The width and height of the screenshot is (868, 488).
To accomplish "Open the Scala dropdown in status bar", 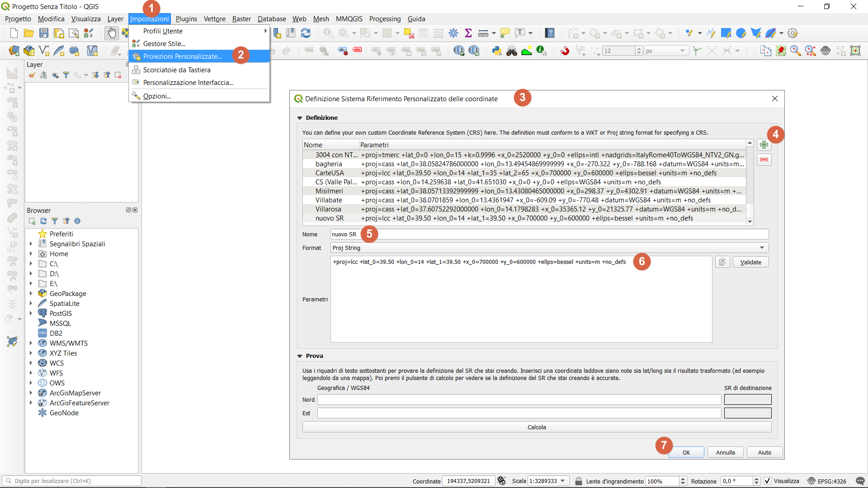I will click(x=563, y=481).
